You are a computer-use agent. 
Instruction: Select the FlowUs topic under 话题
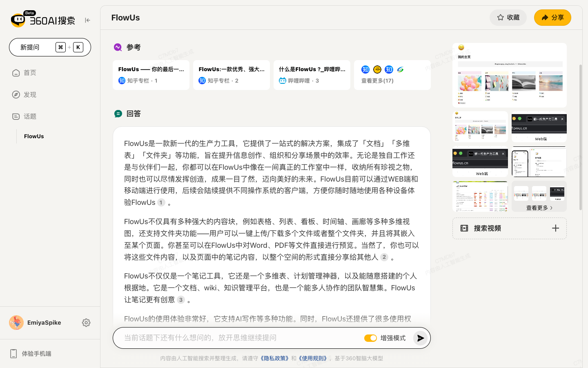click(x=33, y=136)
